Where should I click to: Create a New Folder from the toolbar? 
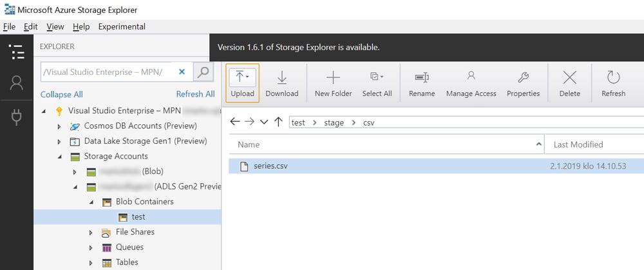(333, 83)
